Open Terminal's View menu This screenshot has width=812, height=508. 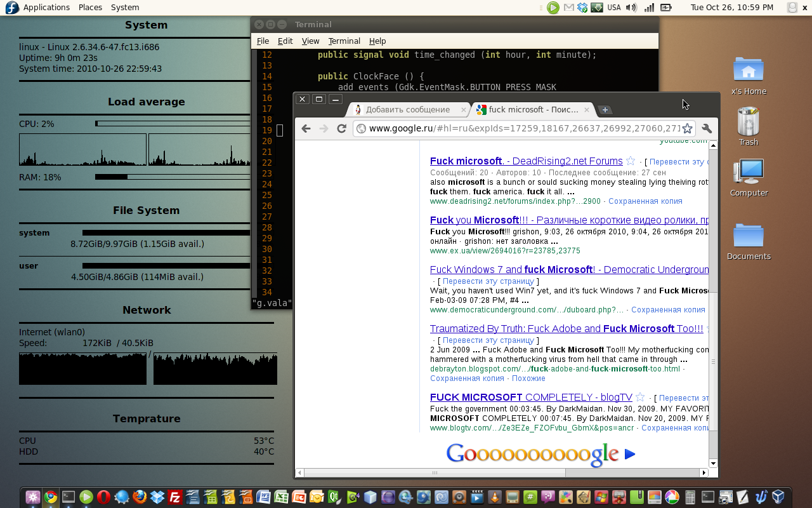click(x=310, y=41)
